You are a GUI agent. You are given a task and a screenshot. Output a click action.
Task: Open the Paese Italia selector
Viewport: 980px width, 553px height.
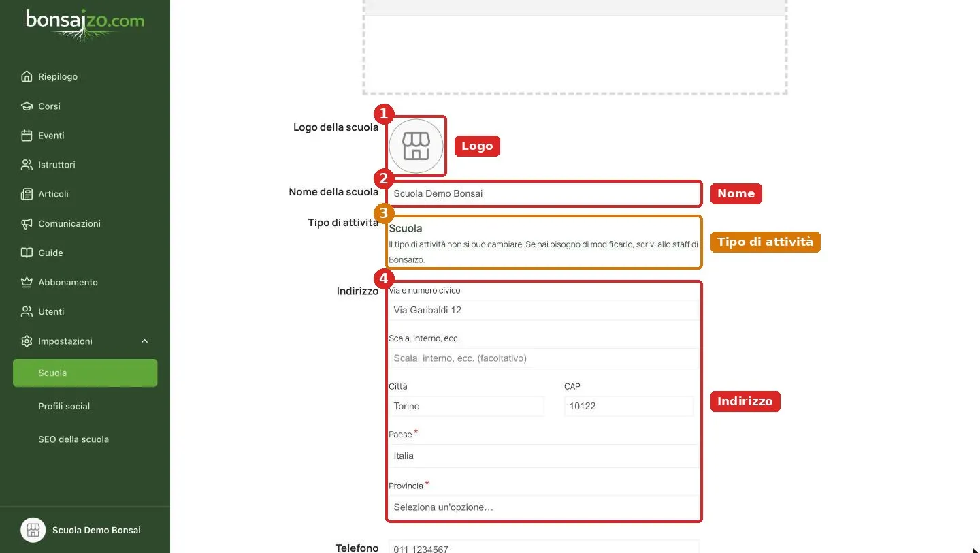(x=543, y=456)
